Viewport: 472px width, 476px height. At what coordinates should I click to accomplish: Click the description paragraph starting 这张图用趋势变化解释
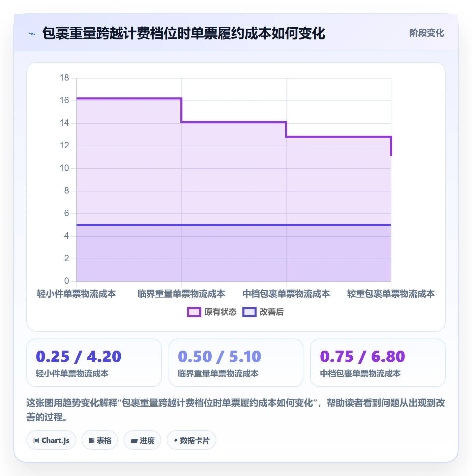pyautogui.click(x=236, y=410)
